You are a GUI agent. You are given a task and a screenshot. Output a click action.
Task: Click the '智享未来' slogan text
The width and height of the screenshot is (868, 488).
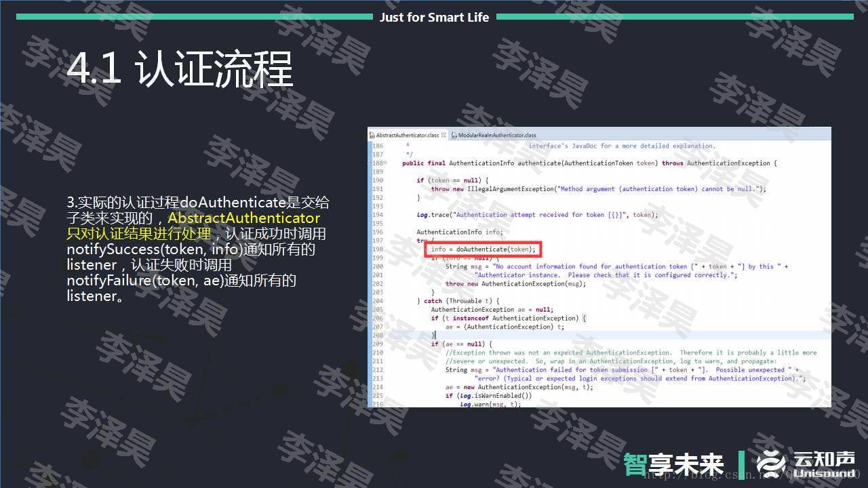click(x=674, y=464)
